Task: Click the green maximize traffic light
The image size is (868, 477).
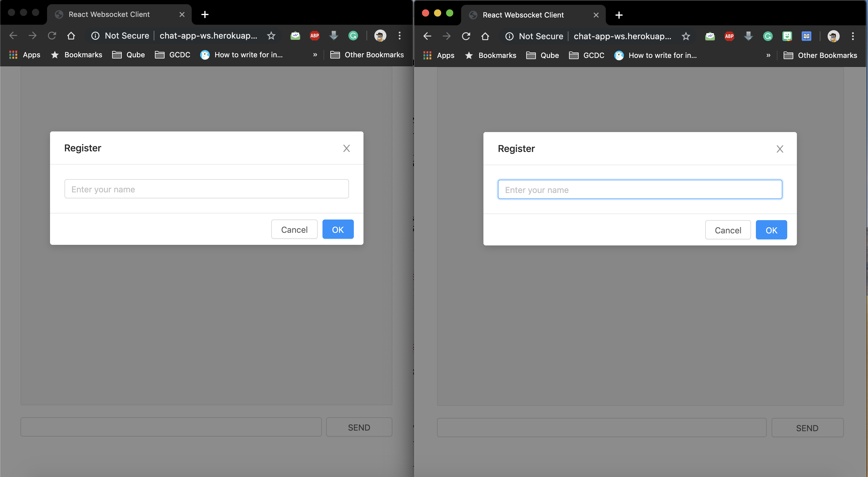Action: [x=449, y=13]
